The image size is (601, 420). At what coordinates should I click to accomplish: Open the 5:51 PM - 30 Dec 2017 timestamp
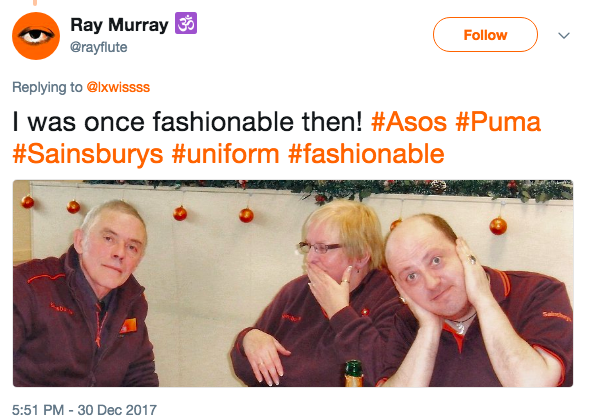pyautogui.click(x=84, y=410)
